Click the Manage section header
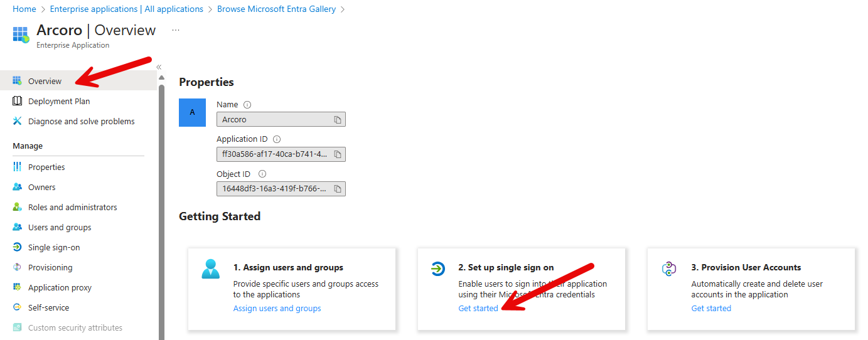868x340 pixels. tap(28, 146)
